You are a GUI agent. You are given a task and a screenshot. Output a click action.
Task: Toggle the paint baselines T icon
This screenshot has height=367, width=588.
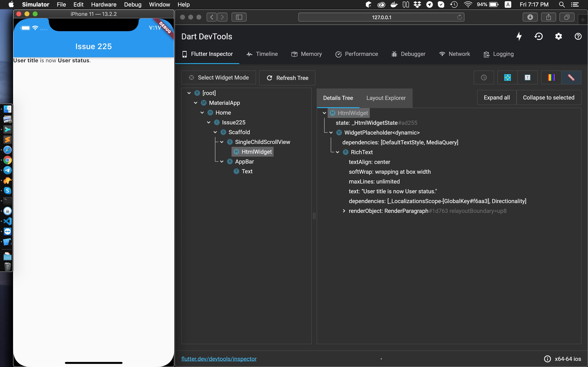527,77
